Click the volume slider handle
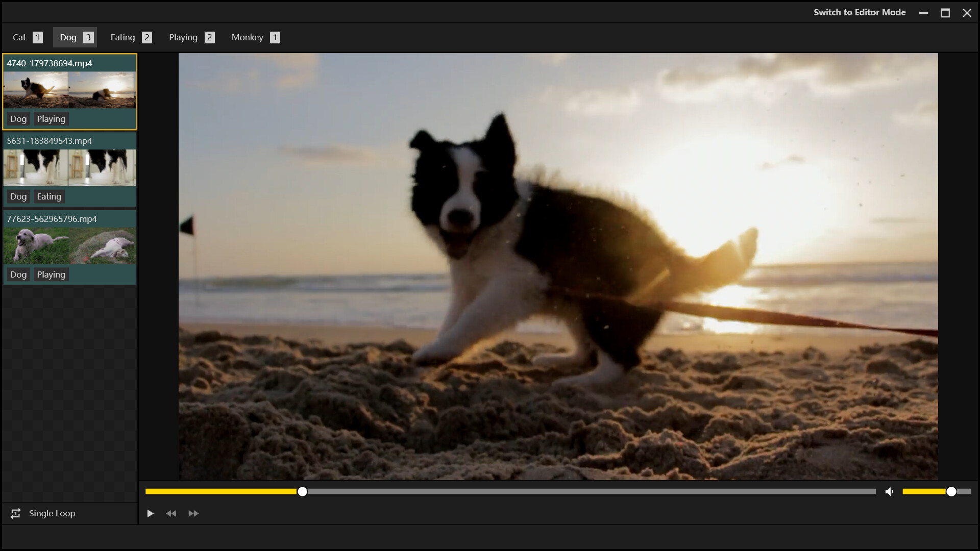 point(951,492)
